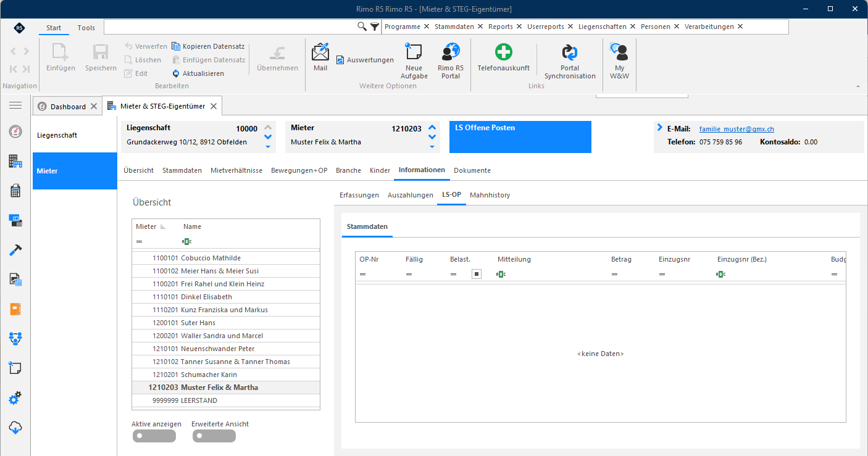Collapse the ribbon with small arrow
868x456 pixels.
click(857, 86)
